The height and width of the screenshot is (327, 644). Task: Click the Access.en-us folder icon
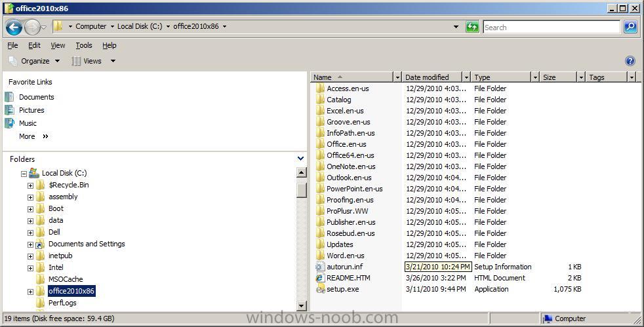pos(320,88)
